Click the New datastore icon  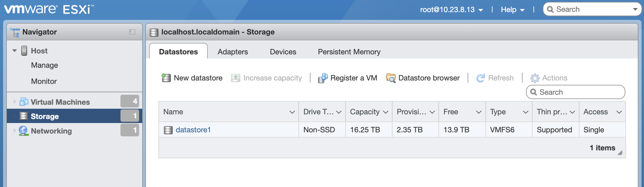click(x=166, y=78)
